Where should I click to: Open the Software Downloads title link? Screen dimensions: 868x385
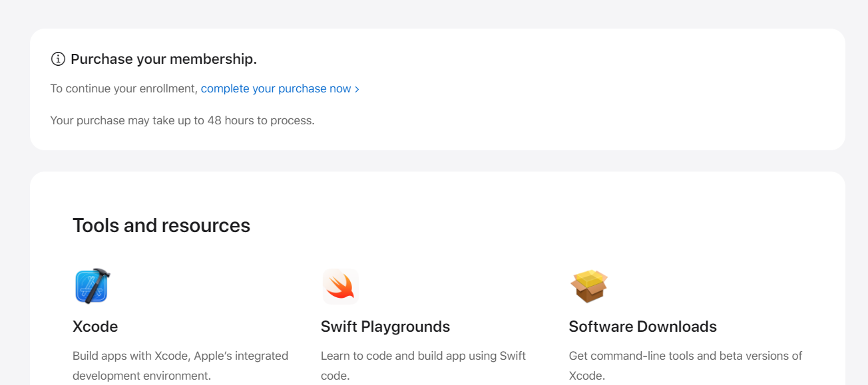tap(642, 326)
